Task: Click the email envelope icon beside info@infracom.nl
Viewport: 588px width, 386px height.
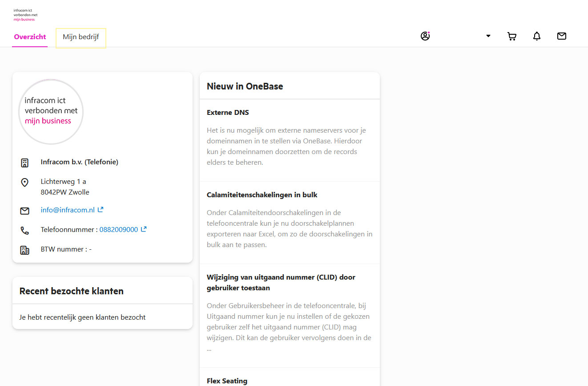Action: coord(25,211)
